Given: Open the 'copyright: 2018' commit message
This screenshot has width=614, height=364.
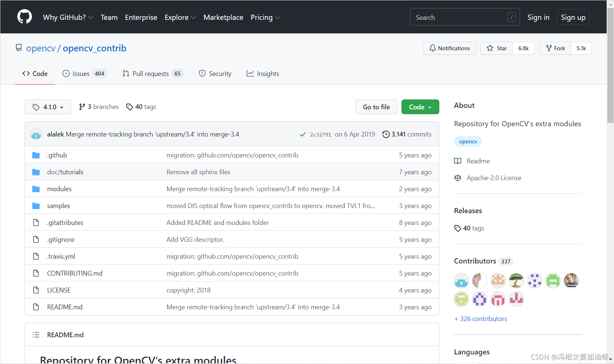Looking at the screenshot, I should point(189,290).
